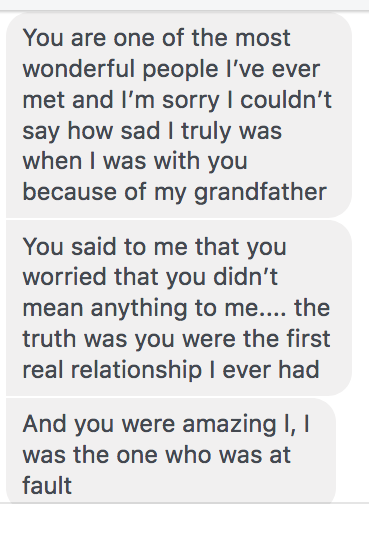Click the 'I was at fault' message bubble
The height and width of the screenshot is (534, 369).
[x=171, y=450]
